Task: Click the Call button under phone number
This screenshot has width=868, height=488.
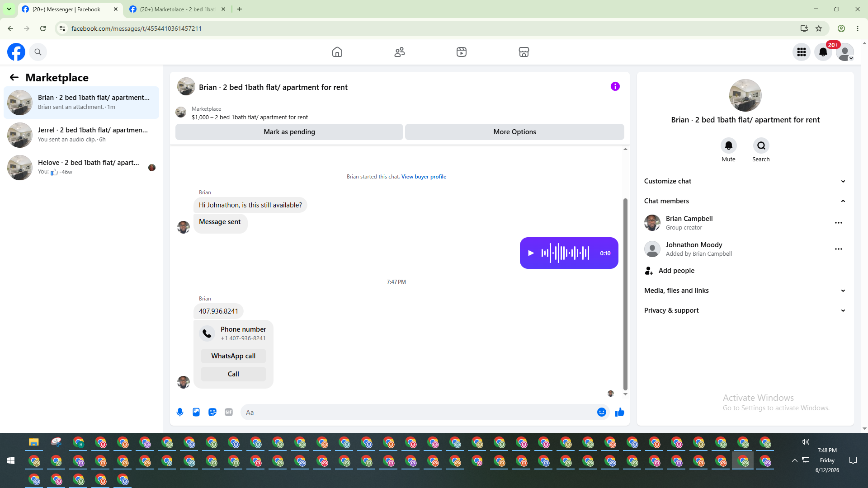Action: point(233,374)
